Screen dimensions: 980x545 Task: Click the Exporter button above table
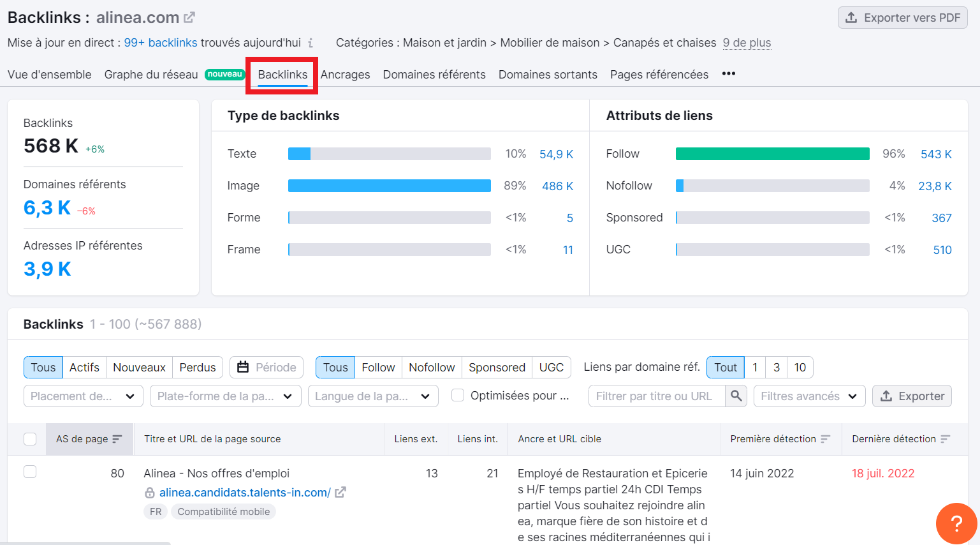coord(912,396)
